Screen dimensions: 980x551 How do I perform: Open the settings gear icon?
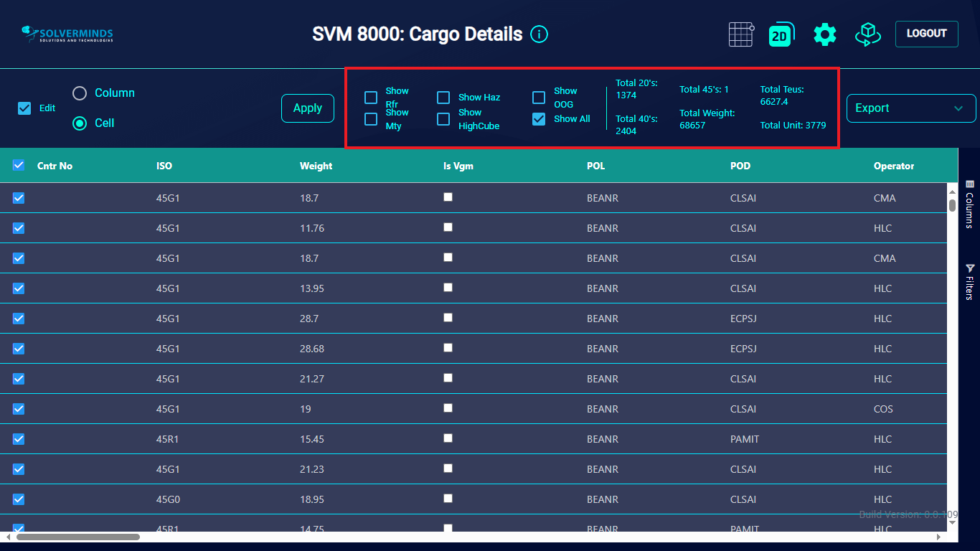pyautogui.click(x=825, y=34)
